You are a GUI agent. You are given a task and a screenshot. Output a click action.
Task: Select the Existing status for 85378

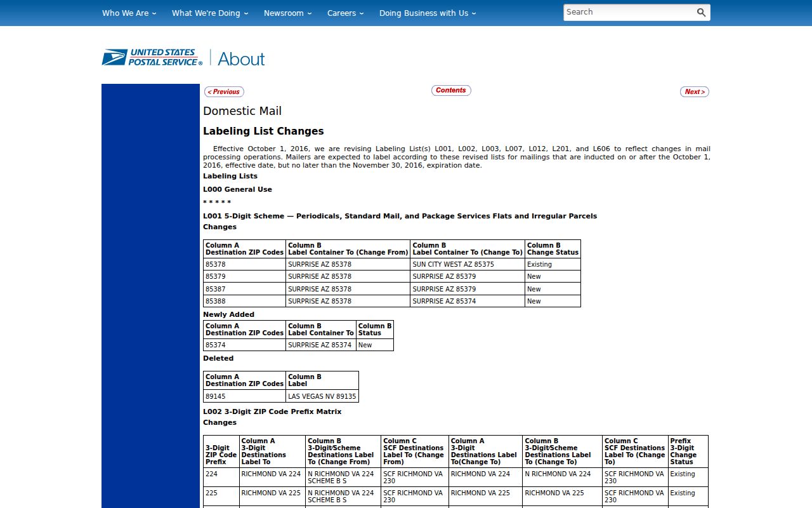[x=553, y=264]
